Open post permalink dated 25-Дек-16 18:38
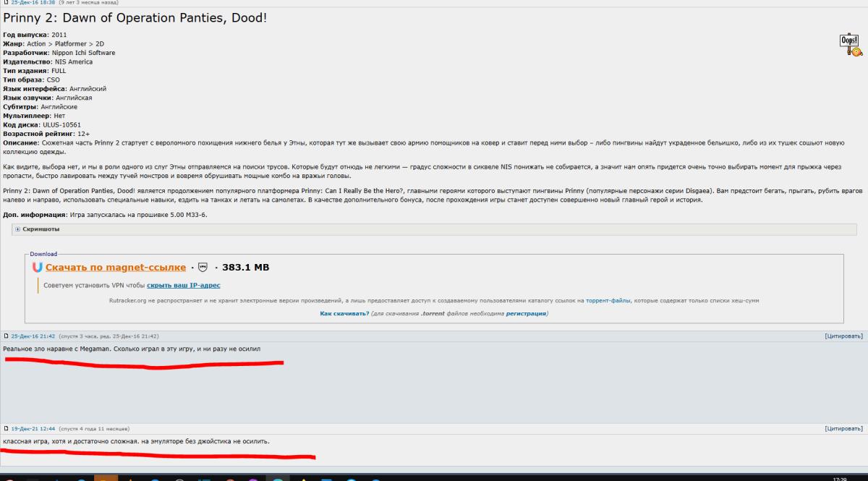Image resolution: width=868 pixels, height=481 pixels. click(33, 3)
